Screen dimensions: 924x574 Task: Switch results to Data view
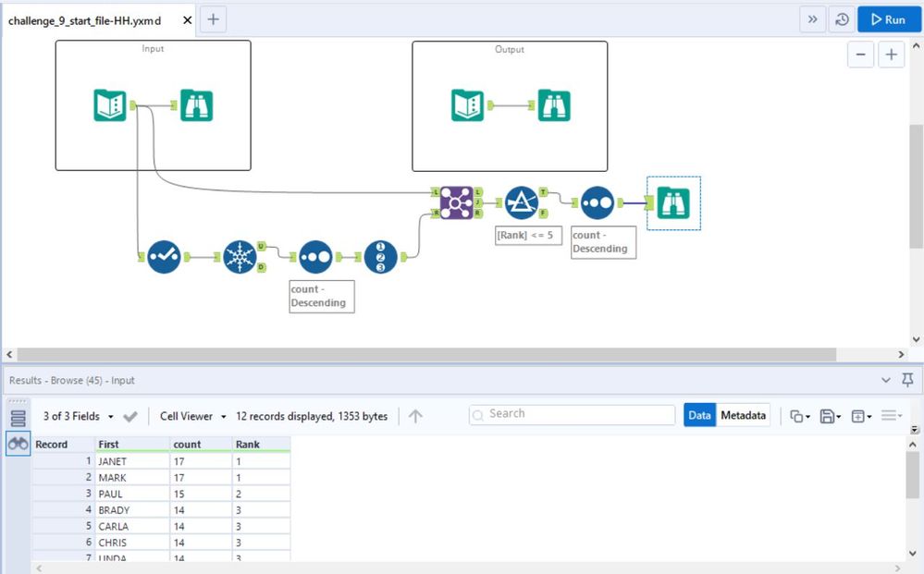pos(699,415)
